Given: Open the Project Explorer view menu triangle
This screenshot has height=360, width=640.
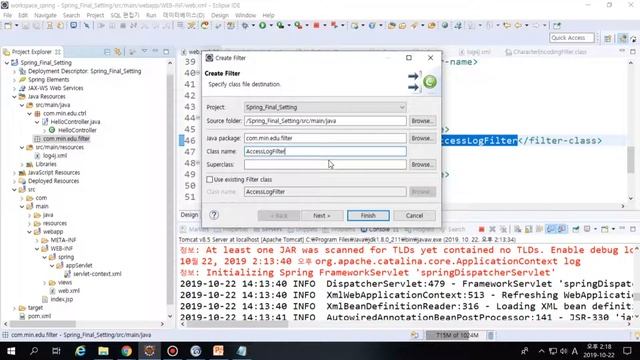Looking at the screenshot, I should (x=144, y=51).
